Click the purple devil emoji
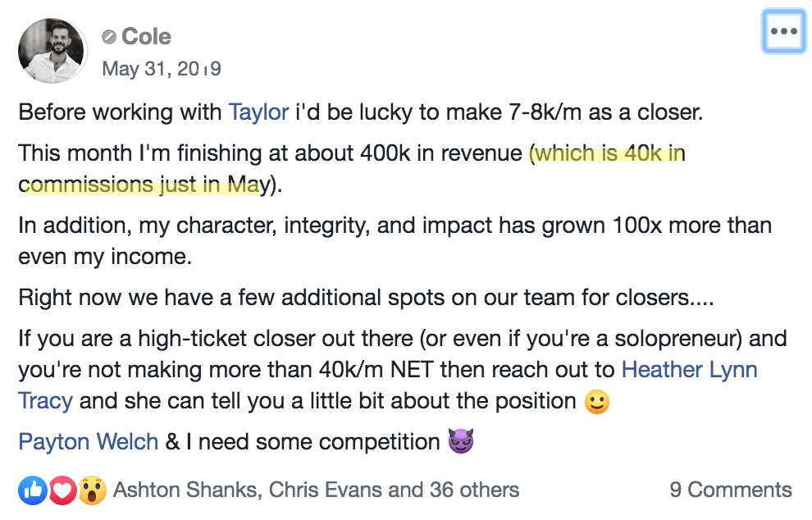This screenshot has width=812, height=520. [x=462, y=443]
